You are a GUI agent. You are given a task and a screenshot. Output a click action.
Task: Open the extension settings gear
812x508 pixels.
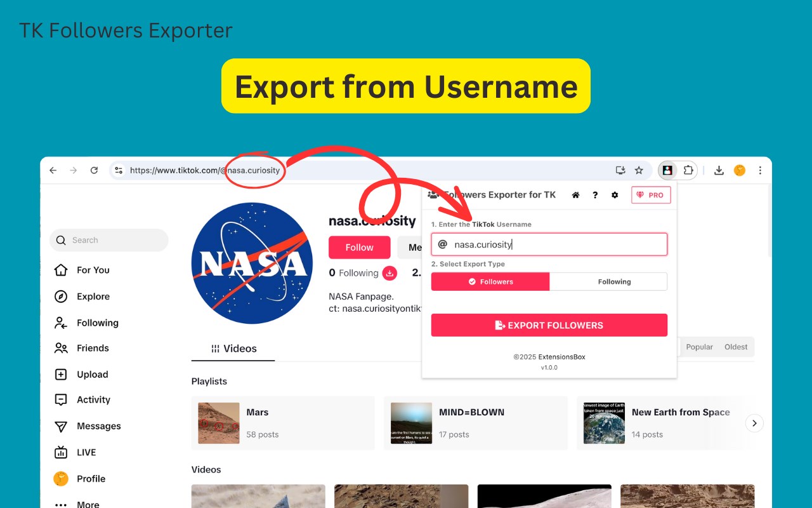tap(615, 195)
